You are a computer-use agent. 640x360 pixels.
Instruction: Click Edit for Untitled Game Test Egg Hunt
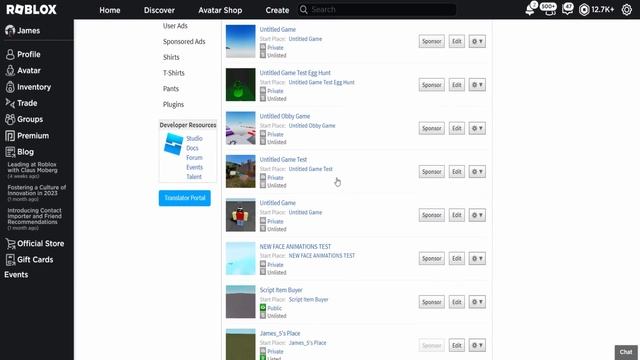pyautogui.click(x=457, y=85)
